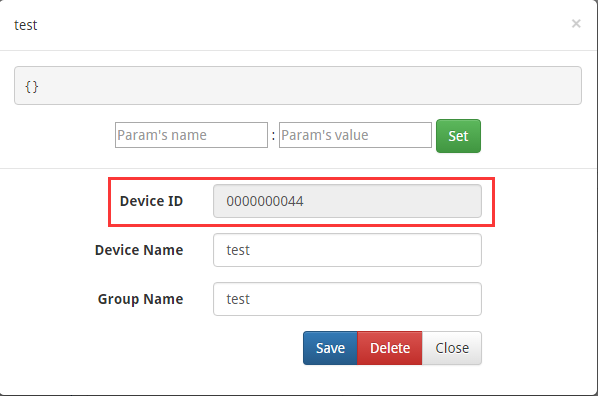The width and height of the screenshot is (598, 396).
Task: Delete this device with the red button
Action: [389, 348]
